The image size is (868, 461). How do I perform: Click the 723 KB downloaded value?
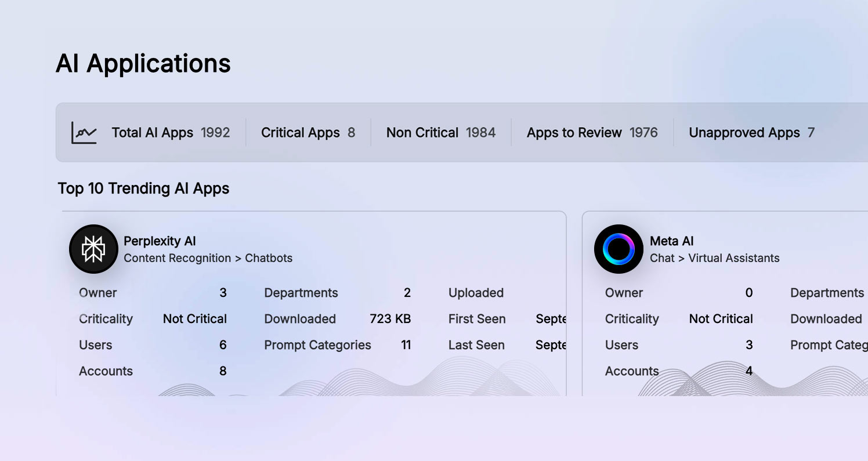[x=390, y=319]
